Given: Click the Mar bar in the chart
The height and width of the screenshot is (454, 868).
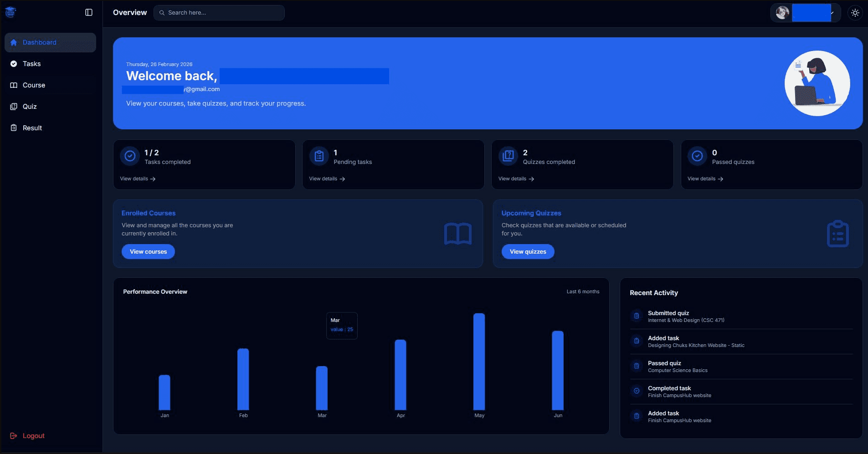Looking at the screenshot, I should (x=322, y=388).
